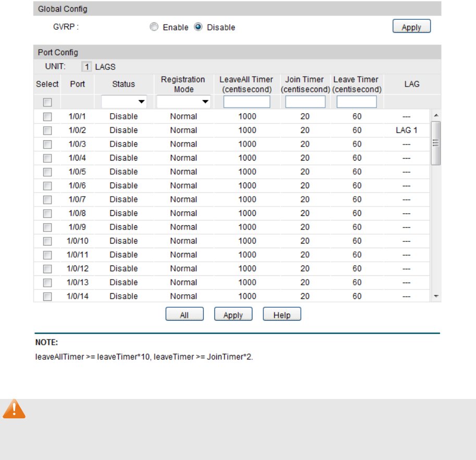Check the box for port 1/0/11
Viewport: 476px width, 460px height.
pyautogui.click(x=47, y=255)
